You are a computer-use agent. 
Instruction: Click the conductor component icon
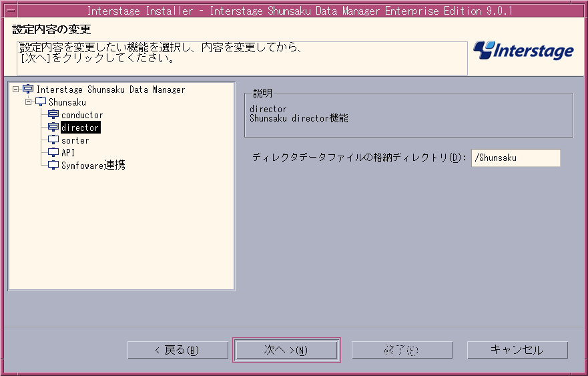(53, 114)
